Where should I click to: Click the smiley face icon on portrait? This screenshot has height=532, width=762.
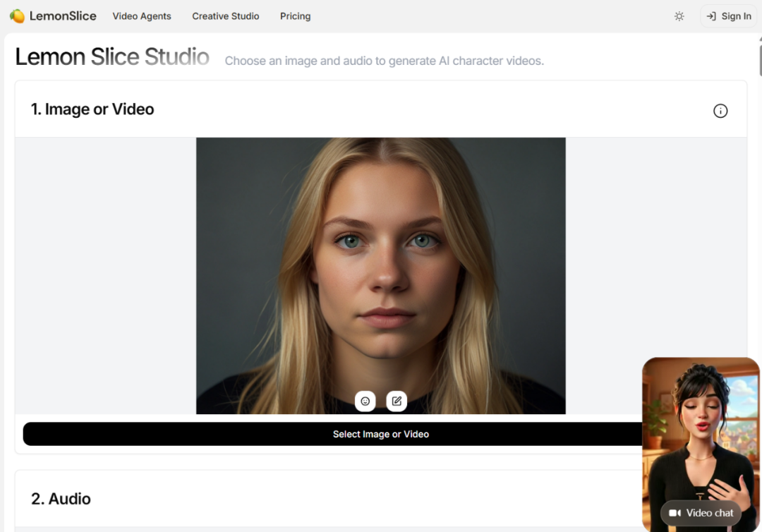point(365,401)
